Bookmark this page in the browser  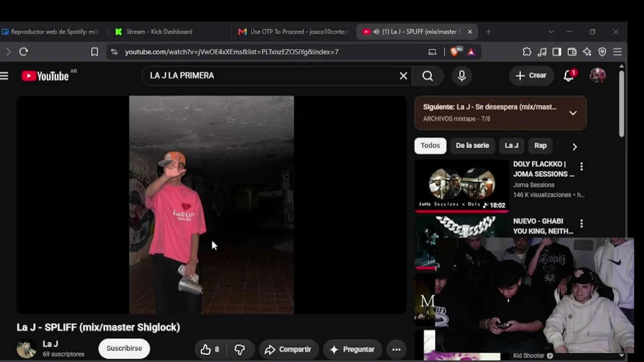(x=95, y=52)
